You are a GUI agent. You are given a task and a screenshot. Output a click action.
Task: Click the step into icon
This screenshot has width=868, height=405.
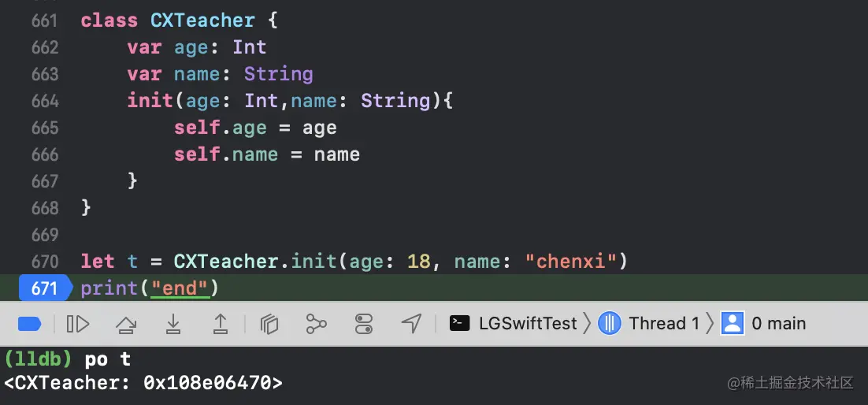(x=173, y=324)
